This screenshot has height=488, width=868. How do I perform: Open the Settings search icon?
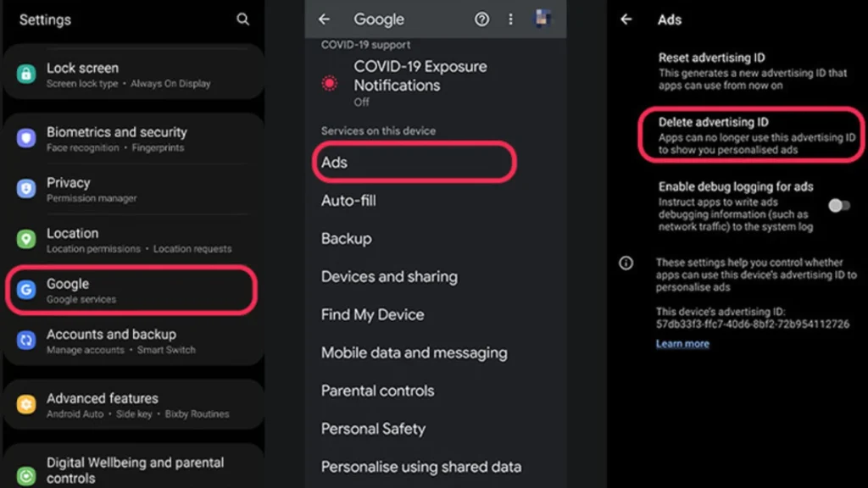pyautogui.click(x=243, y=19)
